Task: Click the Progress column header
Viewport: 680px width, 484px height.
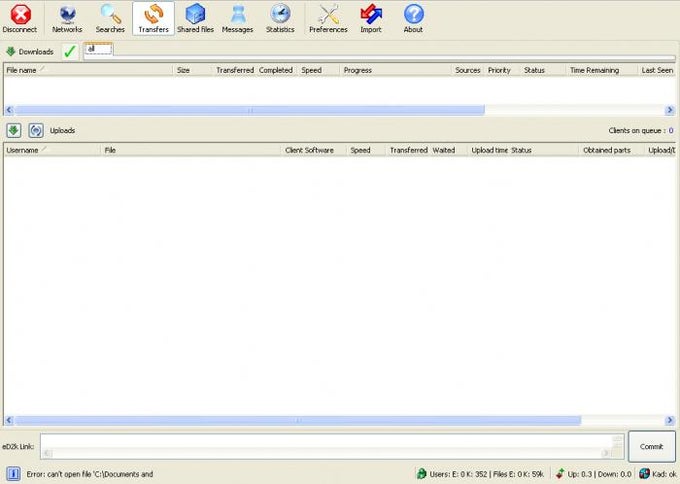Action: tap(396, 70)
